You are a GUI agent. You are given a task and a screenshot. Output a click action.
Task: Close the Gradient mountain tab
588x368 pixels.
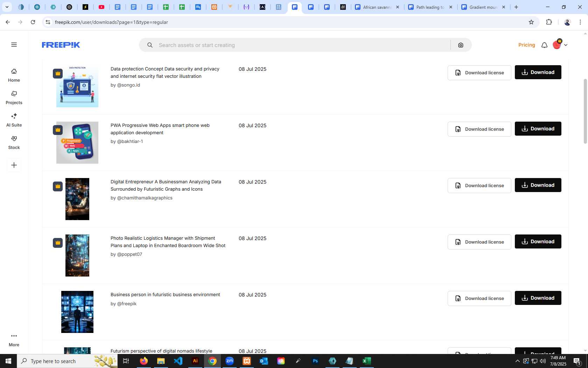[504, 7]
